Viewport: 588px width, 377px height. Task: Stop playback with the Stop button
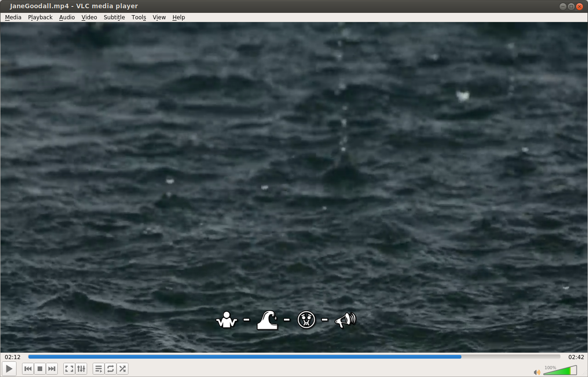click(x=40, y=369)
